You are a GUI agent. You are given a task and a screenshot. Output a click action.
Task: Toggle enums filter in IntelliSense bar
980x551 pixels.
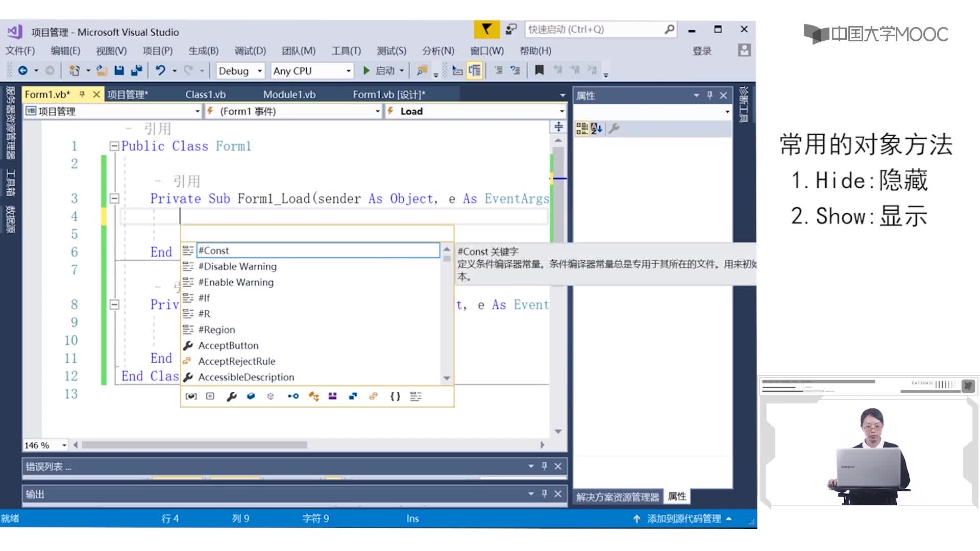tap(373, 396)
